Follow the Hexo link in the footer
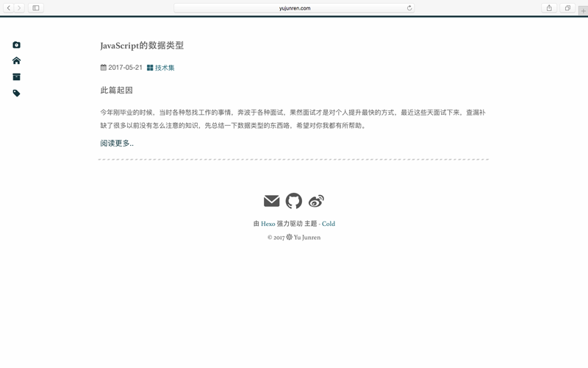The width and height of the screenshot is (588, 368). (268, 224)
